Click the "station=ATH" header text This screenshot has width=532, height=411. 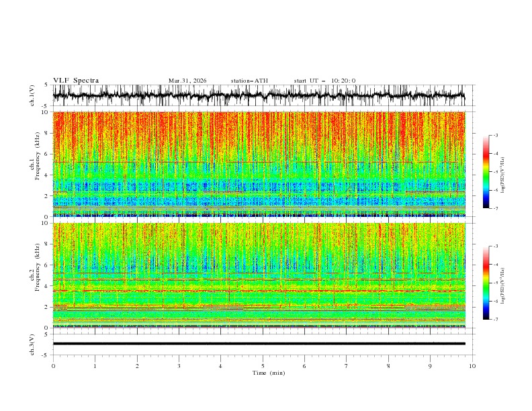pos(249,81)
